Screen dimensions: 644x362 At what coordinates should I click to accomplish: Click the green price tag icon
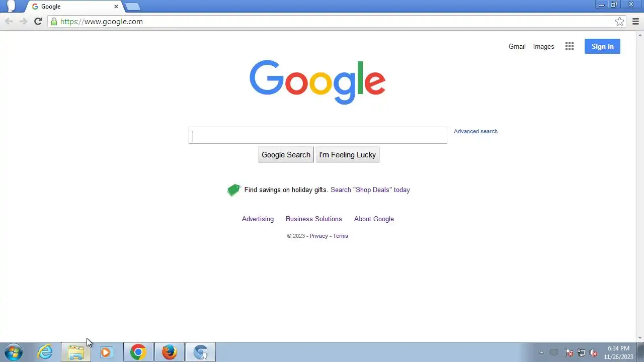click(234, 190)
